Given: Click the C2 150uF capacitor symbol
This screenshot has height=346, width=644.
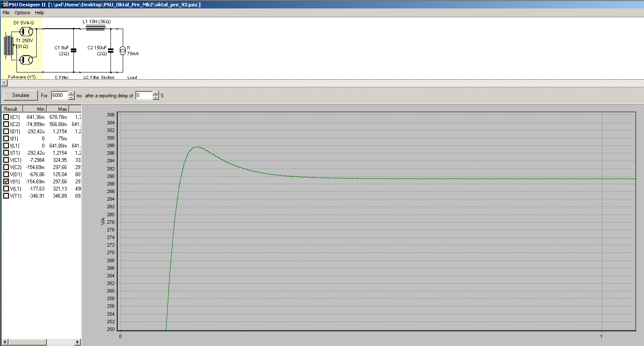Looking at the screenshot, I should tap(110, 50).
